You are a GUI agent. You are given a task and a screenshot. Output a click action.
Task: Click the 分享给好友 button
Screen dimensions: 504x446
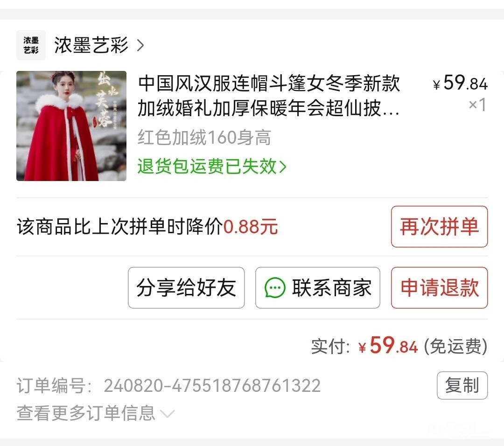click(186, 287)
